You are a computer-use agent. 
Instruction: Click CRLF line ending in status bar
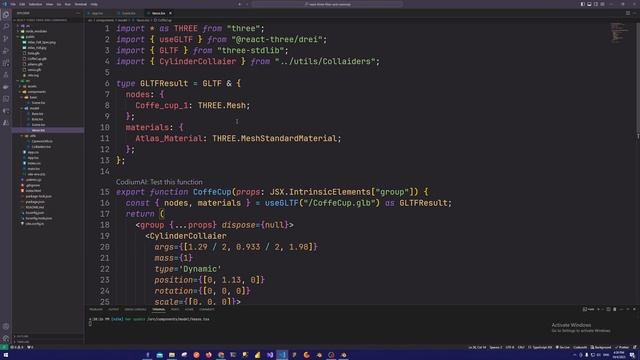(521, 347)
